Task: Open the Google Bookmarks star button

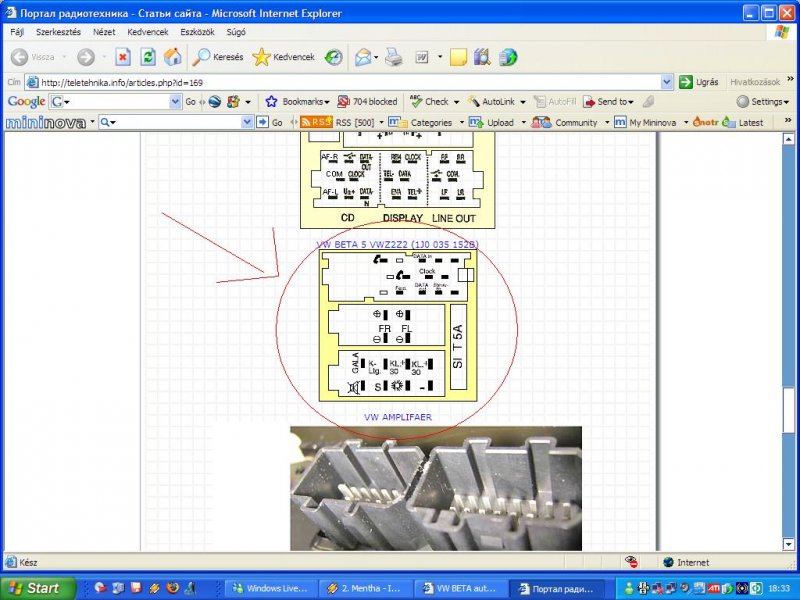Action: tap(297, 102)
